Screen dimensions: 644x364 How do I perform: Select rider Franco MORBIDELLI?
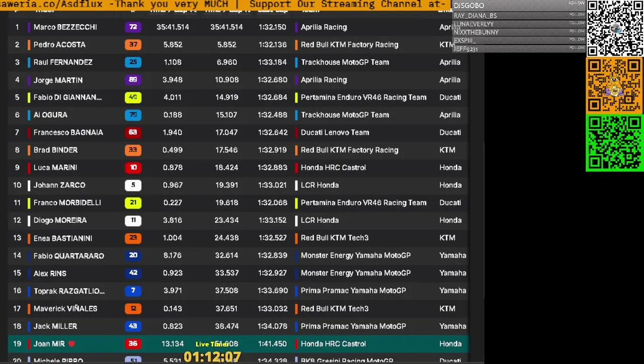(67, 203)
